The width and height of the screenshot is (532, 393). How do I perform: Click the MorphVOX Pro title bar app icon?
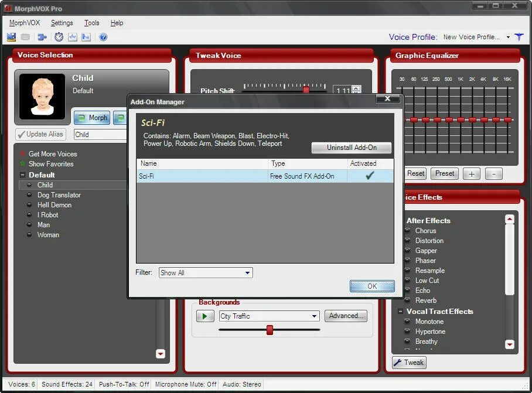(x=8, y=8)
